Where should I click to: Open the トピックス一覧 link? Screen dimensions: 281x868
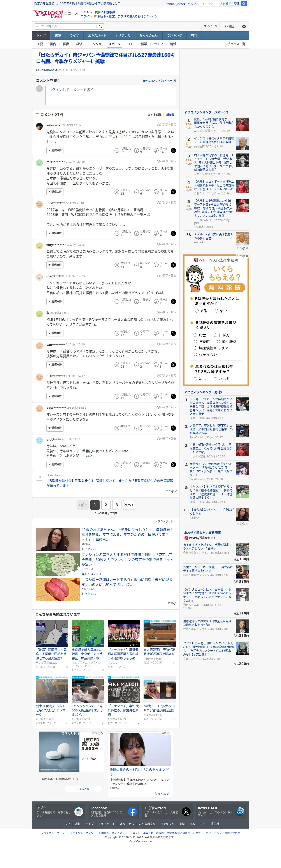[x=235, y=44]
